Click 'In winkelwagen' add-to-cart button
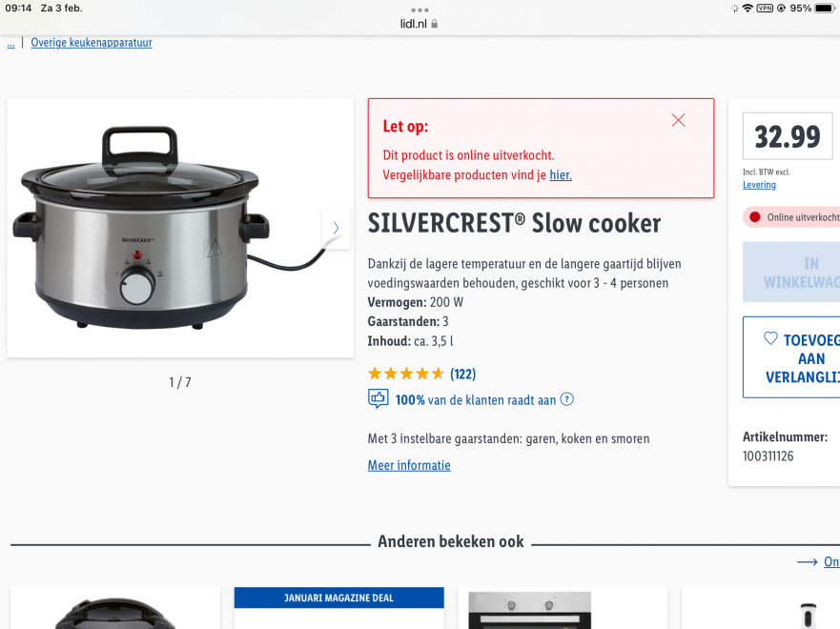The width and height of the screenshot is (840, 629). (791, 272)
